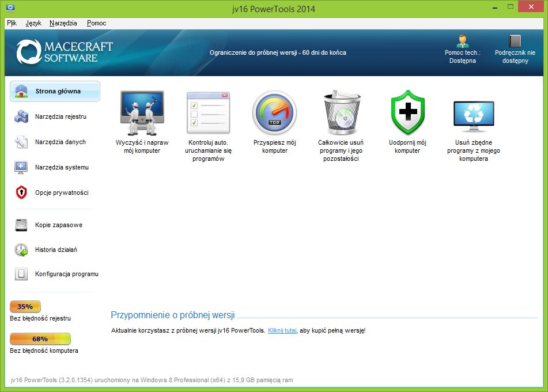Click the version status bar text

(152, 380)
